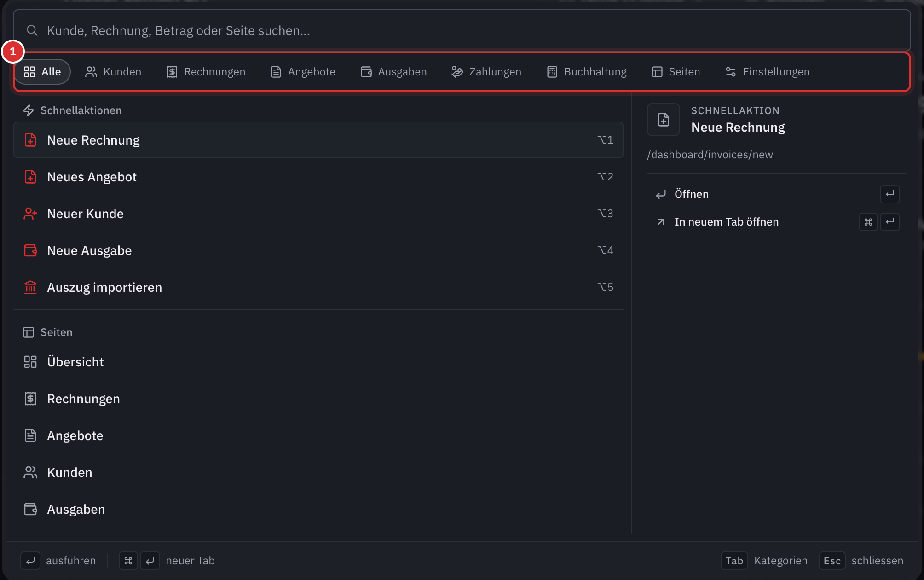Click the Neuer Kunde user-plus icon
Image resolution: width=924 pixels, height=580 pixels.
[30, 214]
